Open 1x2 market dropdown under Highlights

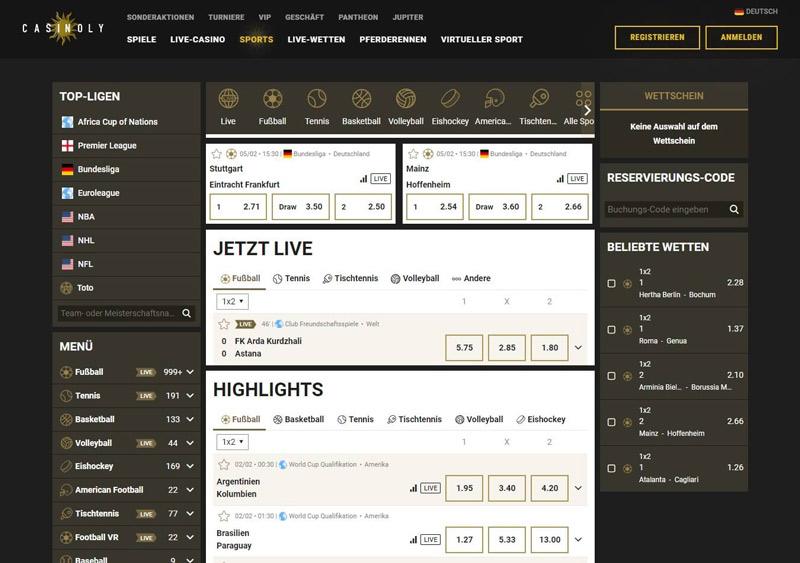pos(232,442)
